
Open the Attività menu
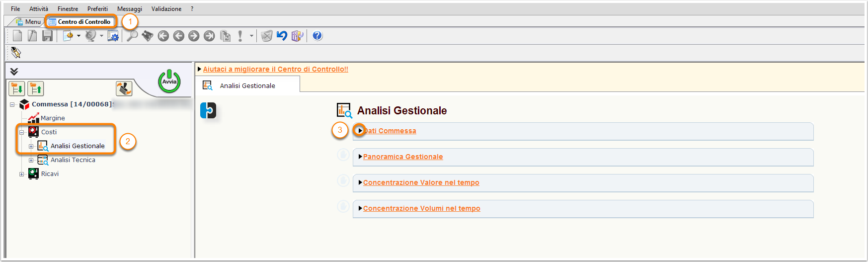pos(39,9)
